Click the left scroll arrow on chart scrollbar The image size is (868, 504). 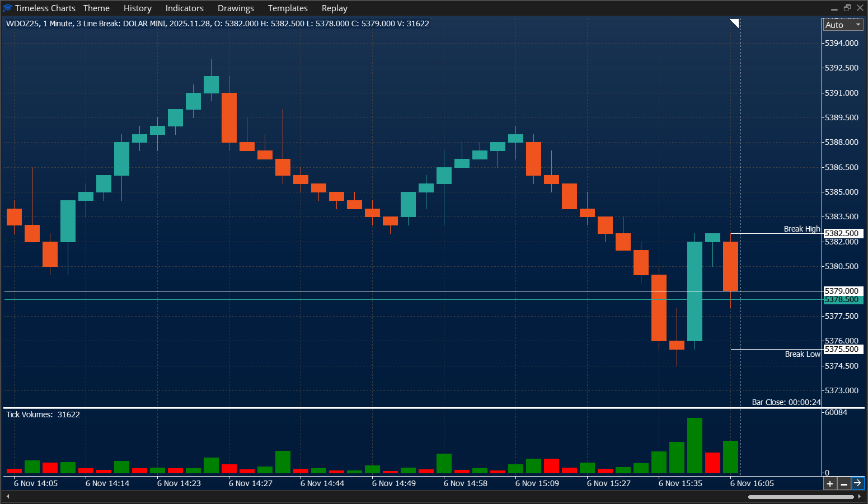(8, 496)
